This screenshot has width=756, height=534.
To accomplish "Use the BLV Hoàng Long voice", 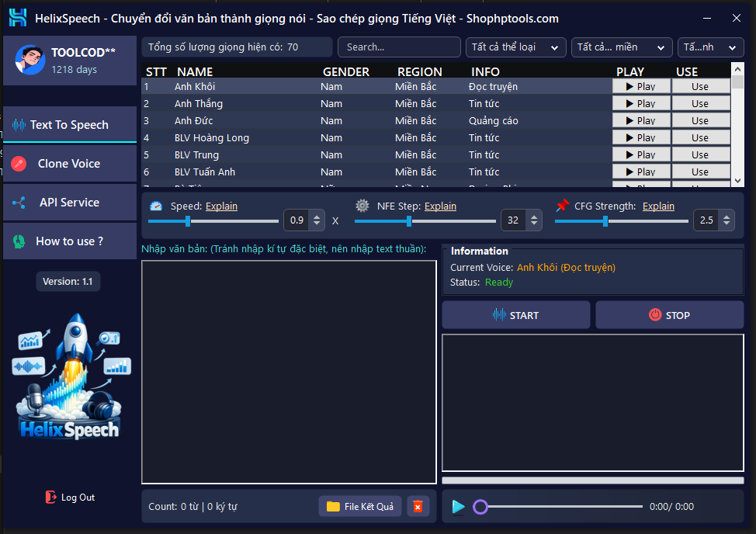I will click(701, 138).
